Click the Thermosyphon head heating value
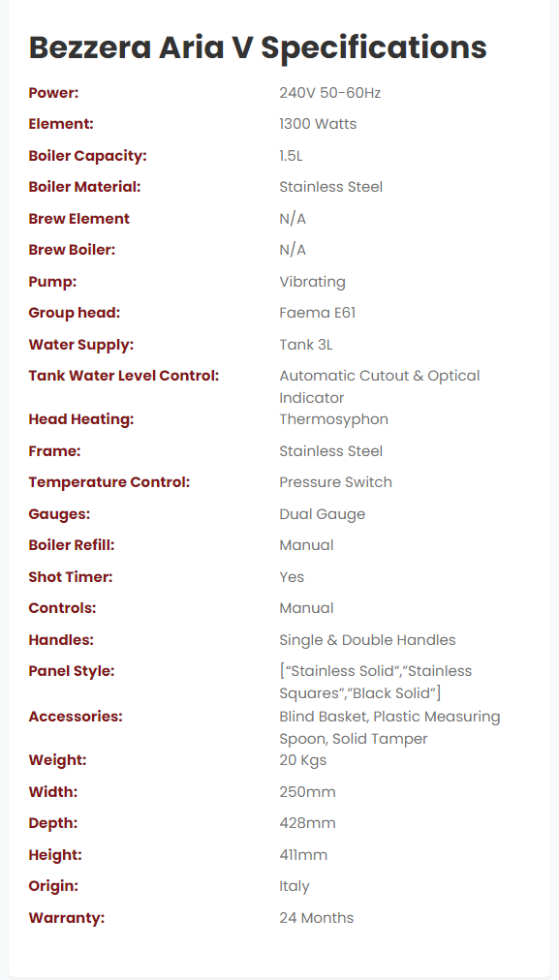559x980 pixels. (x=334, y=419)
